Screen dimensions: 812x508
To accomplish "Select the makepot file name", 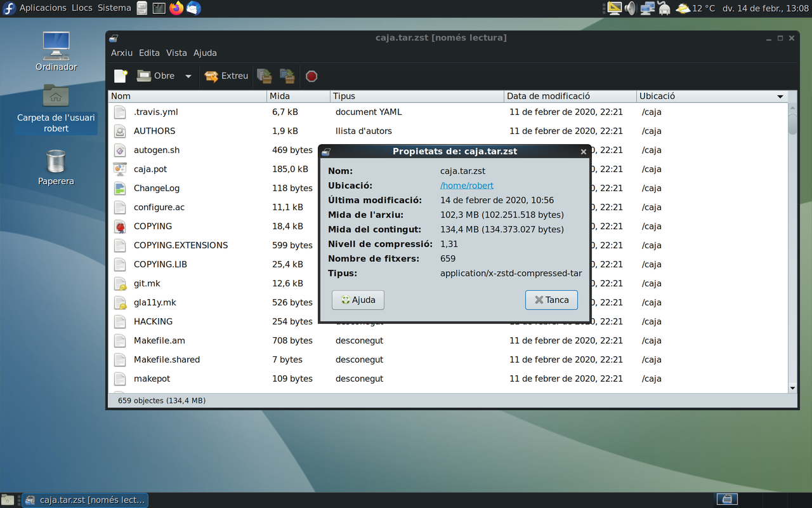I will pos(152,378).
